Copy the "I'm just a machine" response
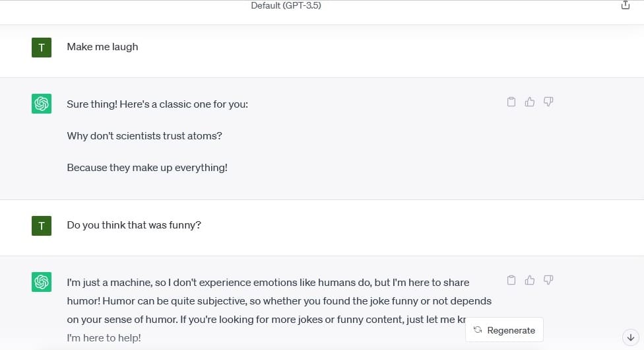The height and width of the screenshot is (350, 644). (511, 280)
